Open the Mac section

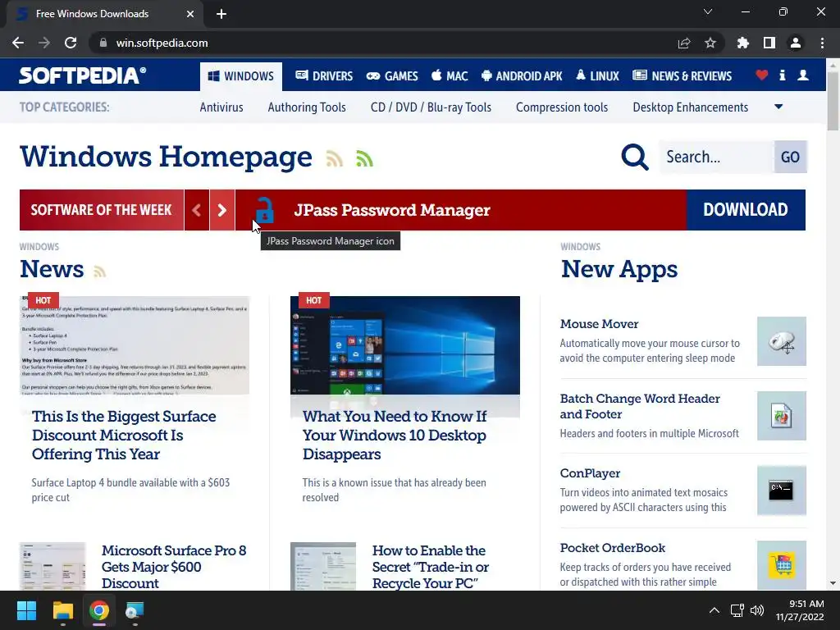click(x=450, y=76)
